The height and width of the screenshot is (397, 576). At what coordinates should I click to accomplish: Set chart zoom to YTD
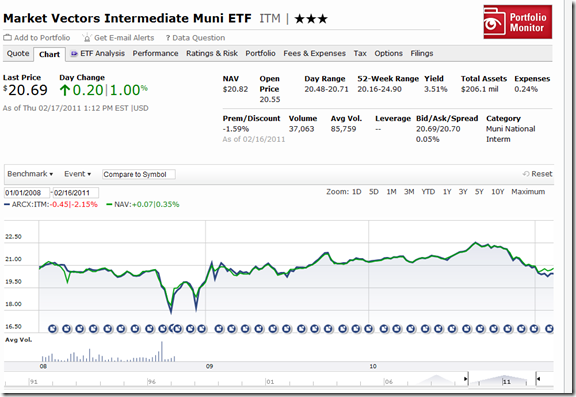[428, 192]
